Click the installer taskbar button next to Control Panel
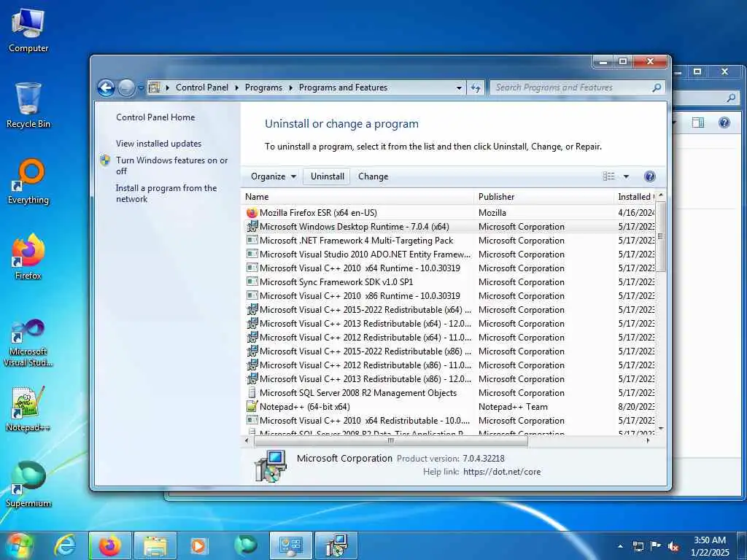This screenshot has width=747, height=560. point(336,545)
